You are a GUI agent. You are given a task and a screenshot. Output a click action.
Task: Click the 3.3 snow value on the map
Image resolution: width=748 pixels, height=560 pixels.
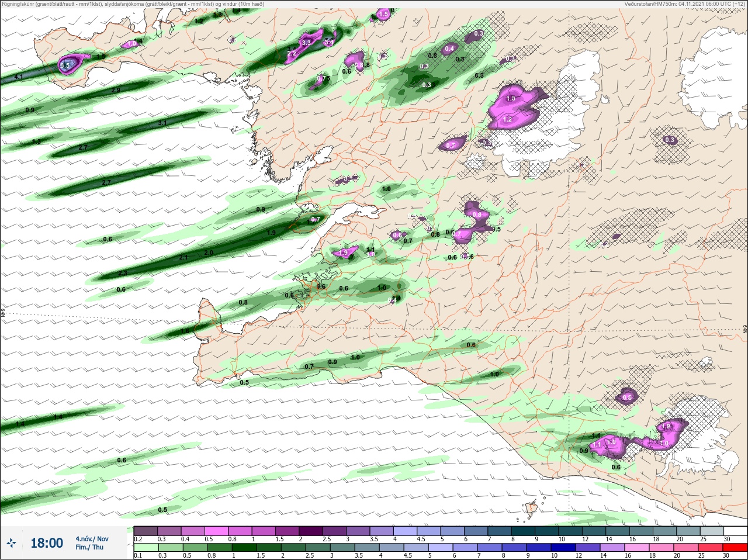click(306, 43)
